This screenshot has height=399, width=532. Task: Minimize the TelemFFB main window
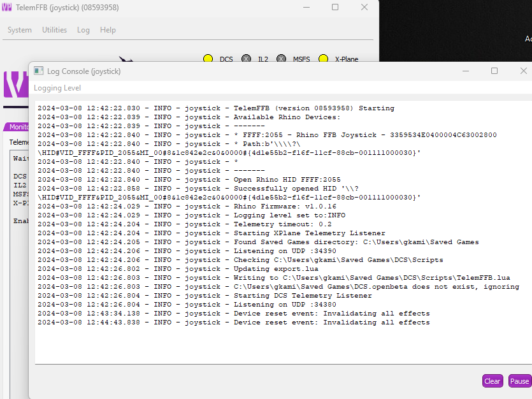[306, 7]
